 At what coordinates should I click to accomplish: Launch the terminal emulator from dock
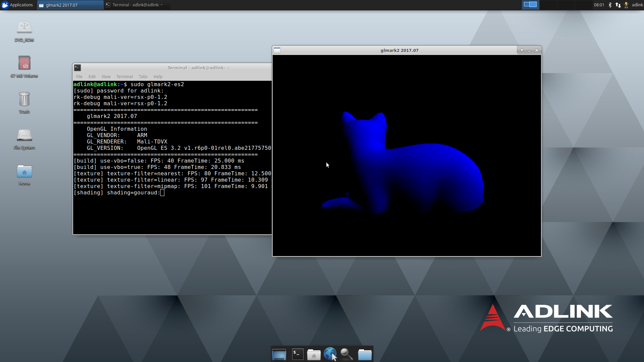[298, 354]
